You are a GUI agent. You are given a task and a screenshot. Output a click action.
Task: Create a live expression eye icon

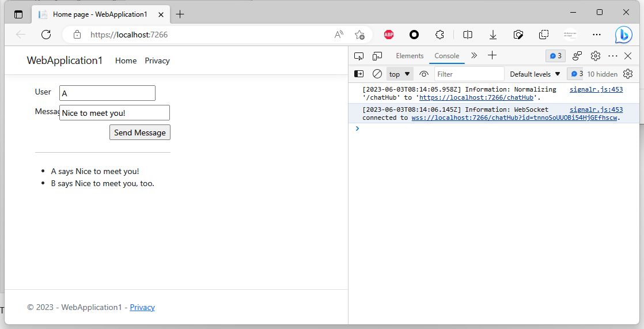point(424,74)
